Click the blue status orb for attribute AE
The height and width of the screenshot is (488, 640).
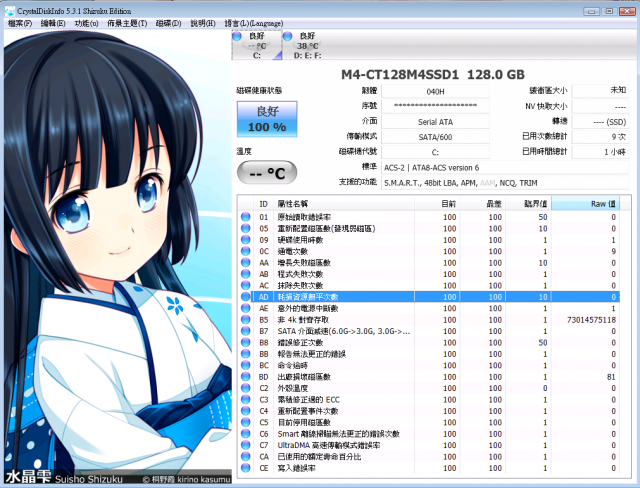click(x=245, y=308)
